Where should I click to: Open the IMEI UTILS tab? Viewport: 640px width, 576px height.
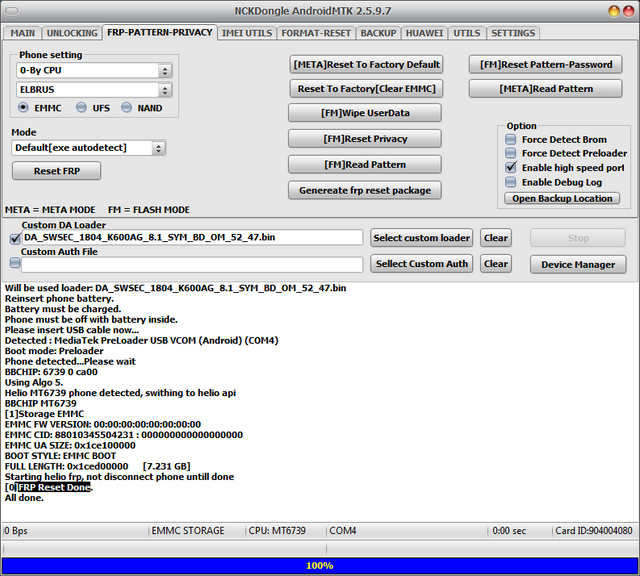(x=247, y=33)
